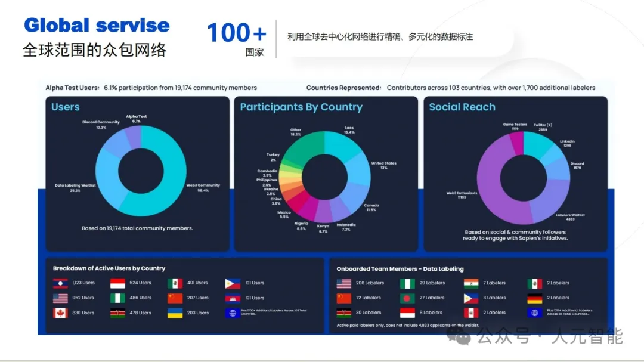Click the China flag beside 72 Labelers
Image resolution: width=644 pixels, height=362 pixels.
344,298
